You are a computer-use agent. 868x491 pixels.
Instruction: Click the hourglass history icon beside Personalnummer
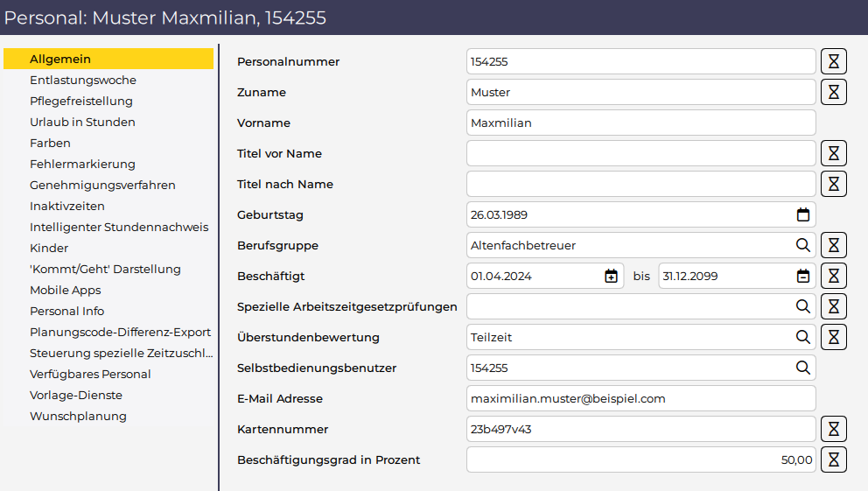tap(833, 61)
